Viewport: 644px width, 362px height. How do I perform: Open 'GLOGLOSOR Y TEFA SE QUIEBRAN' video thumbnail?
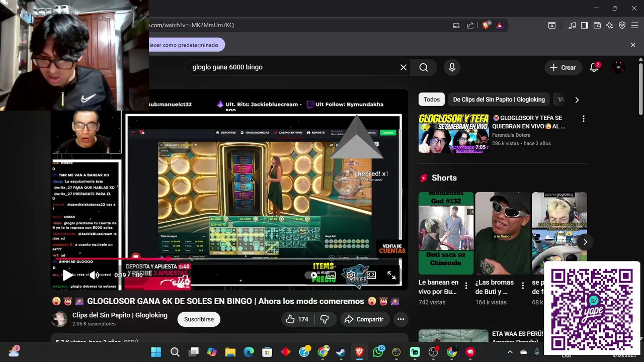point(453,133)
